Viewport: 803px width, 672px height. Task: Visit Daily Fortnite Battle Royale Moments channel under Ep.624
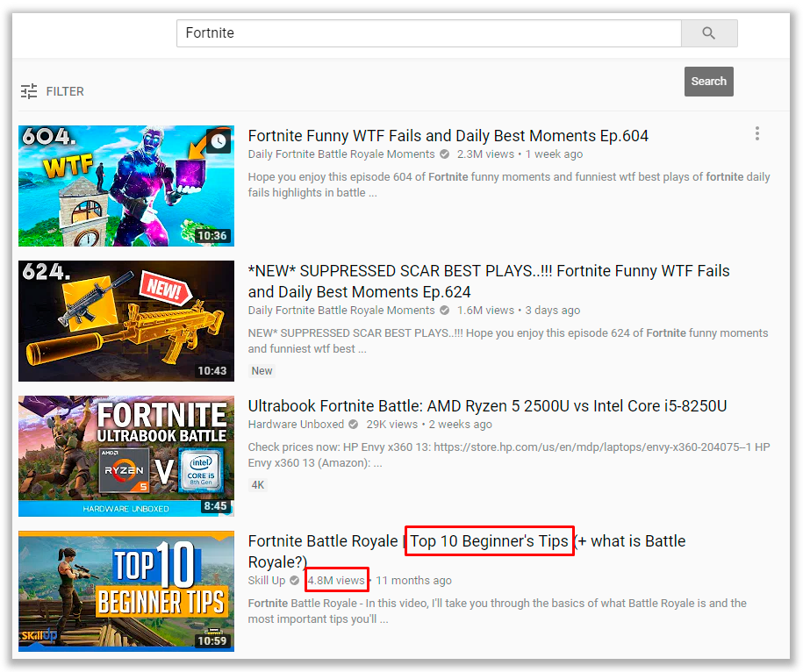[341, 311]
